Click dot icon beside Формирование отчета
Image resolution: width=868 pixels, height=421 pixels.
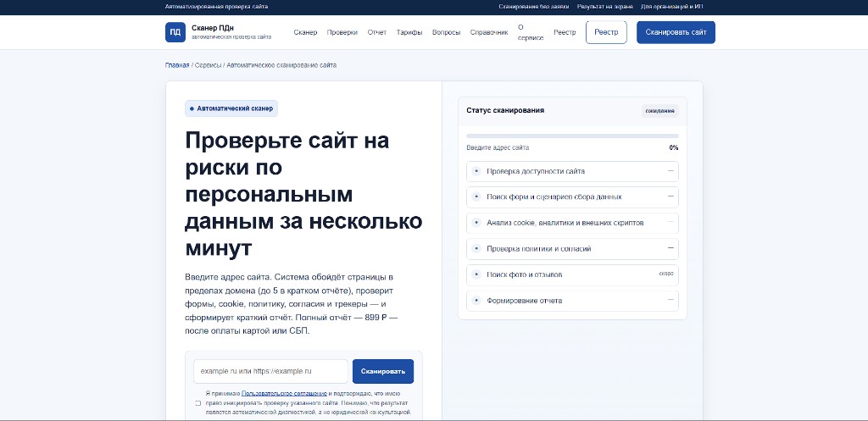pos(476,301)
